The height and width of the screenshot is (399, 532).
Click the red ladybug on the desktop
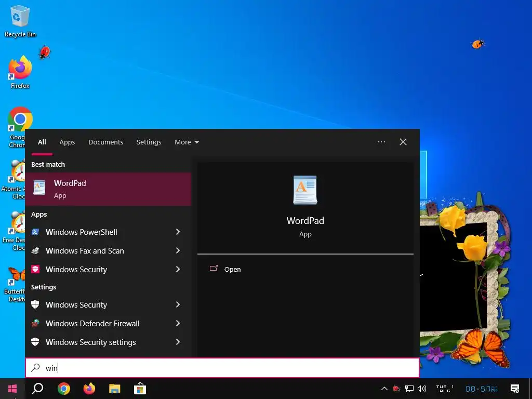(x=45, y=52)
